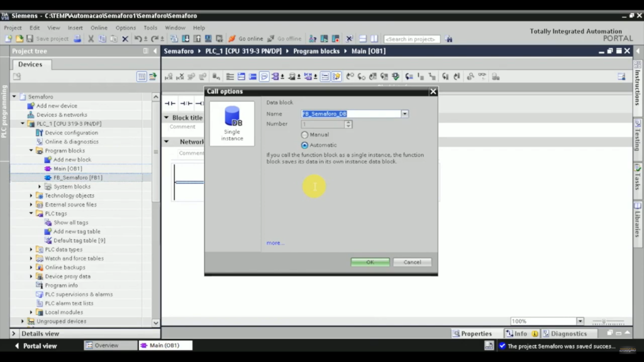This screenshot has height=362, width=644.
Task: Click the Go online button
Action: [x=246, y=39]
